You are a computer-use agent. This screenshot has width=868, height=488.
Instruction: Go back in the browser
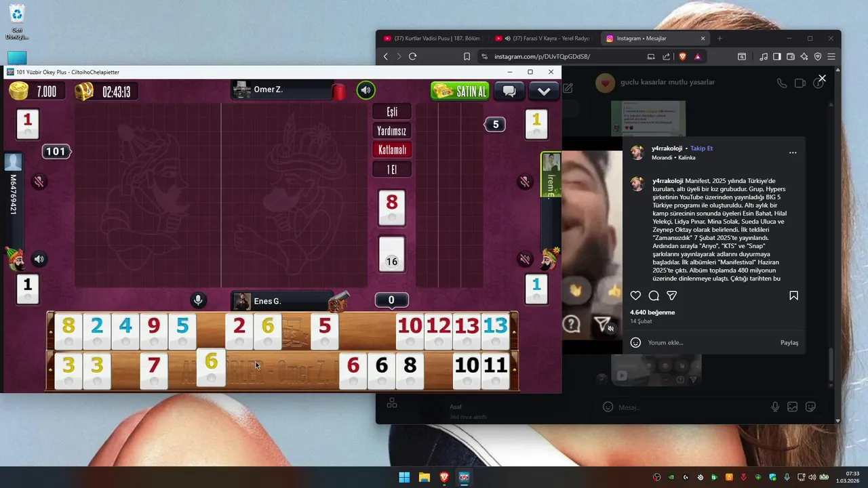point(385,56)
